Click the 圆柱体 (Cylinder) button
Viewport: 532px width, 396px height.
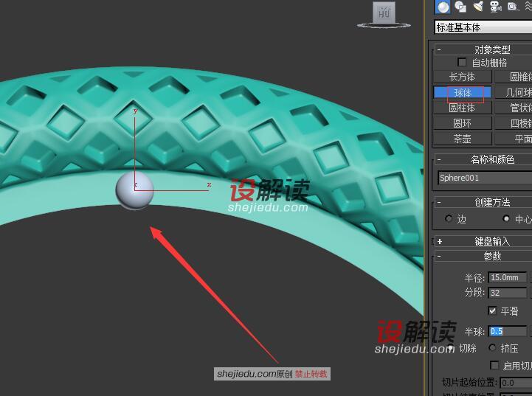(463, 108)
